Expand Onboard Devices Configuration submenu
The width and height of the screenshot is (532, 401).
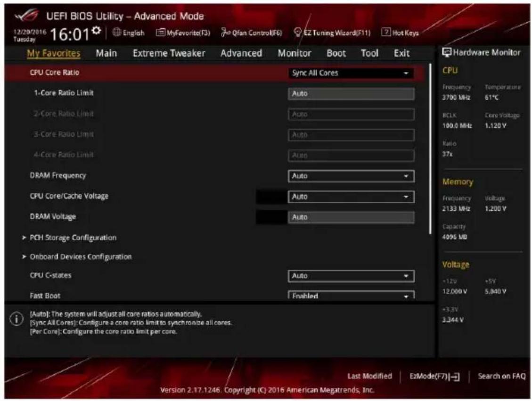pyautogui.click(x=81, y=257)
